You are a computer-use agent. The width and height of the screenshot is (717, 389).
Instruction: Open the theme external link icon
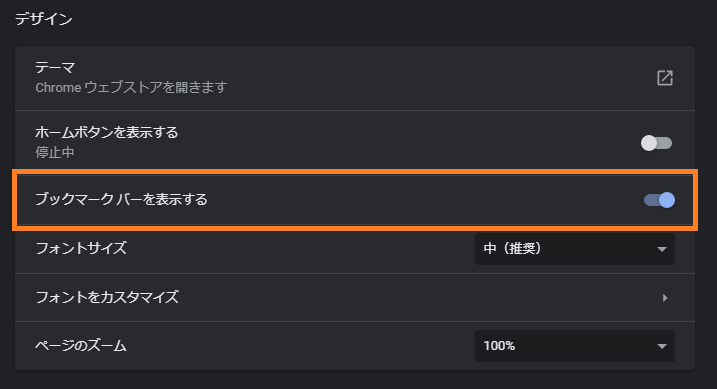[x=665, y=78]
